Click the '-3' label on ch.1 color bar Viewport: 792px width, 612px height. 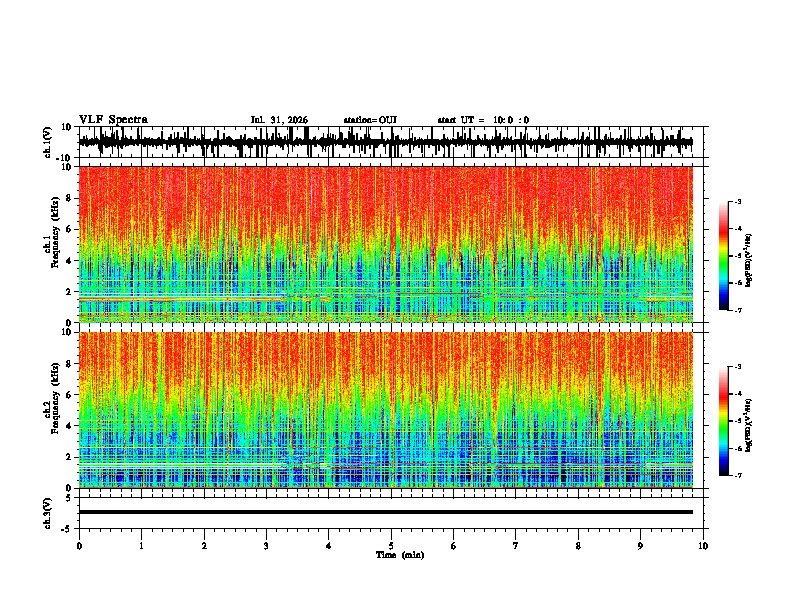coord(738,201)
